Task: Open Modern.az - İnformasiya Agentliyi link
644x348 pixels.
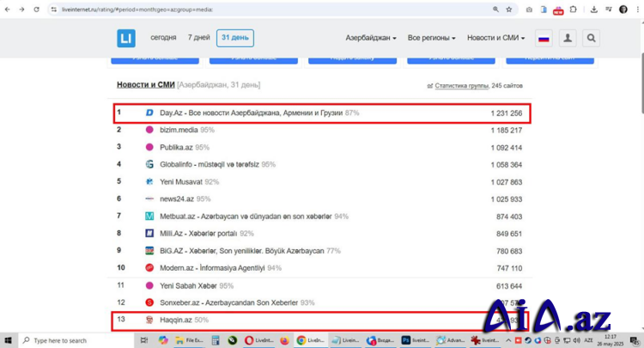Action: click(212, 268)
